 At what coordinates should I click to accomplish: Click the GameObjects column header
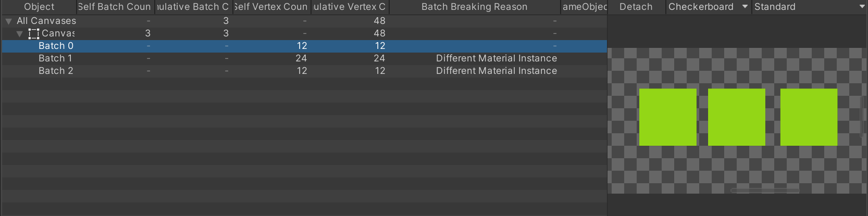pos(584,7)
